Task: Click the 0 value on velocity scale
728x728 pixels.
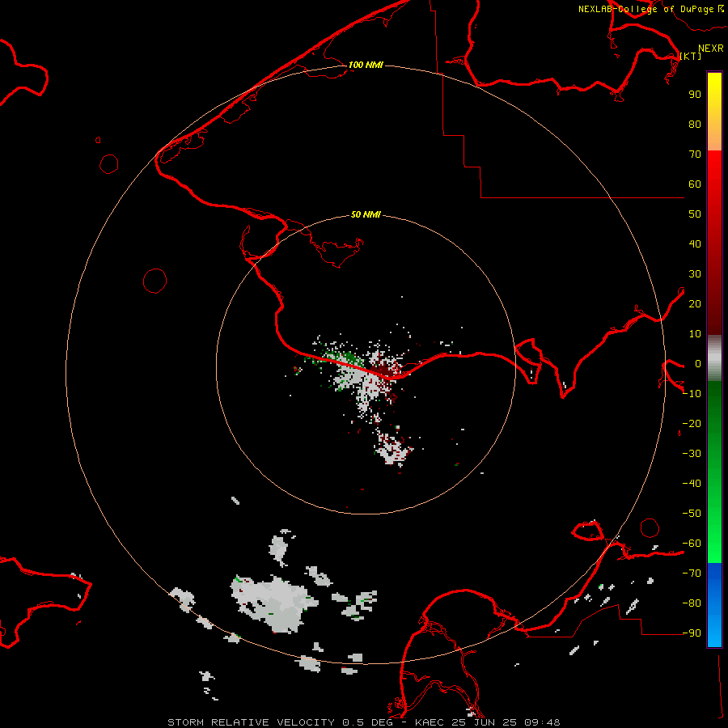Action: point(697,363)
